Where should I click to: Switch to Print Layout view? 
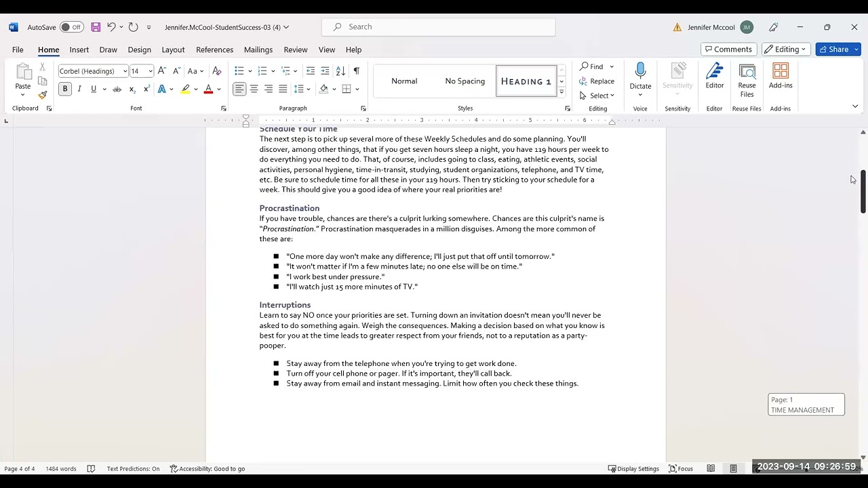coord(733,468)
